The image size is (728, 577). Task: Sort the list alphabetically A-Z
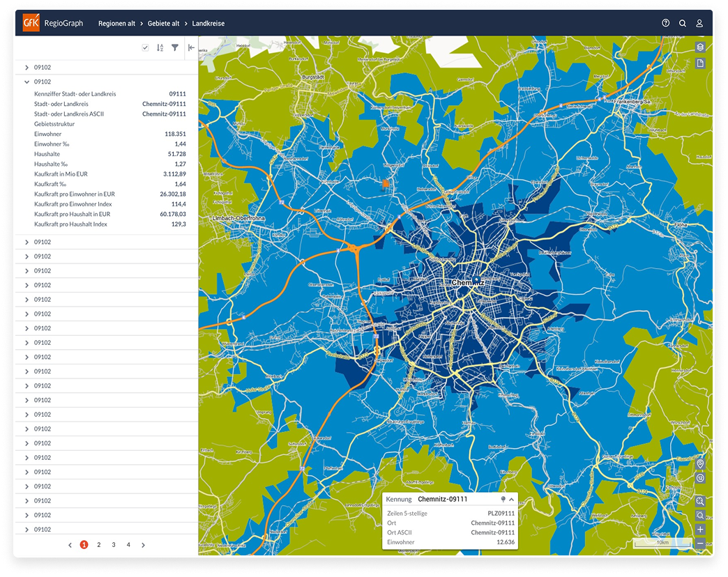[160, 48]
